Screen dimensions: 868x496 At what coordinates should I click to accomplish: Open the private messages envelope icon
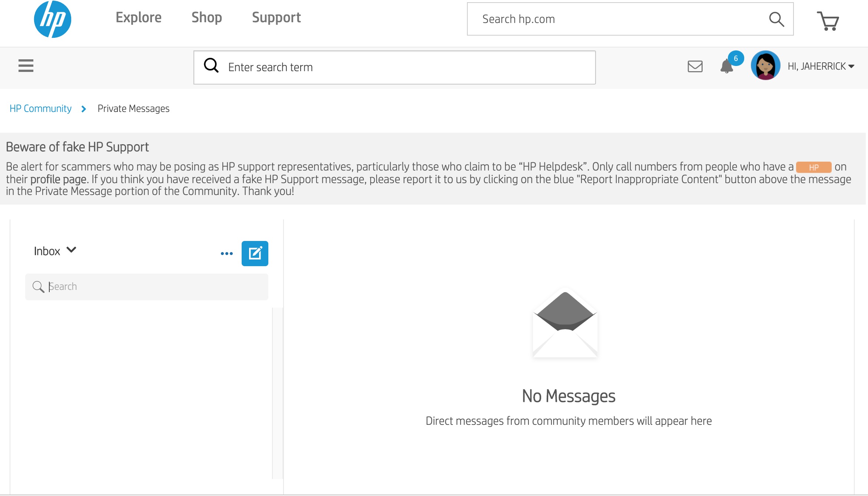[x=695, y=66]
